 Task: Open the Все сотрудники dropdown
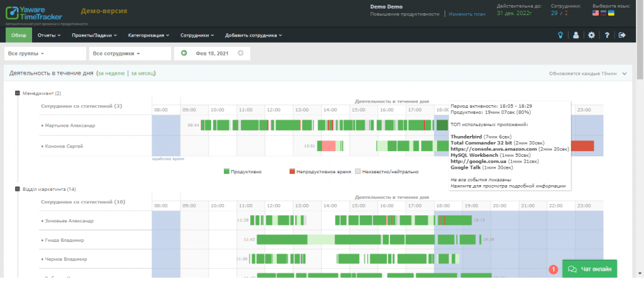pyautogui.click(x=116, y=54)
